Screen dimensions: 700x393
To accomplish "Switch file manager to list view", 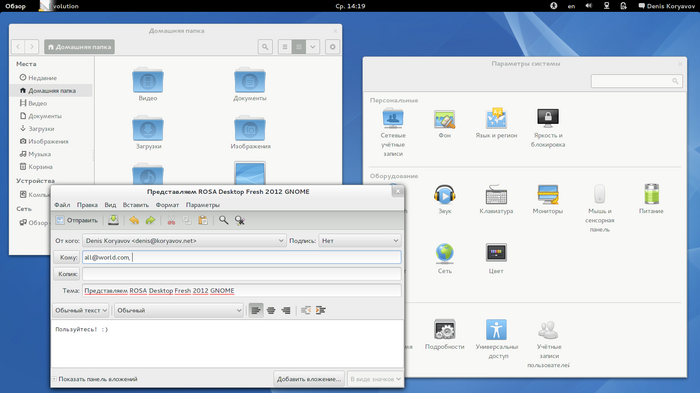I will [x=285, y=47].
